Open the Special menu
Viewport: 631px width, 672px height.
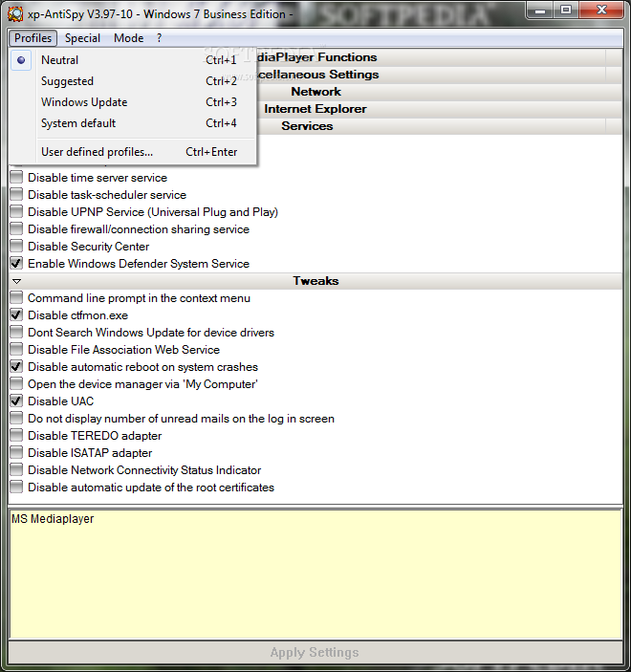click(82, 38)
